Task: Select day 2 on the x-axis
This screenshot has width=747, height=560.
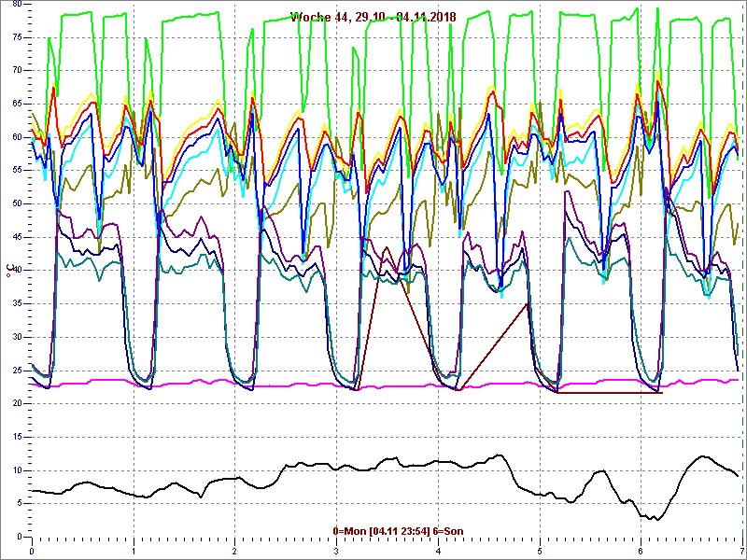Action: click(x=235, y=552)
